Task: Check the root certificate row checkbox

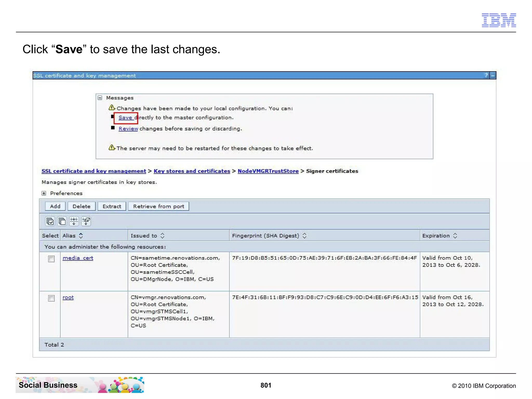Action: 51,298
